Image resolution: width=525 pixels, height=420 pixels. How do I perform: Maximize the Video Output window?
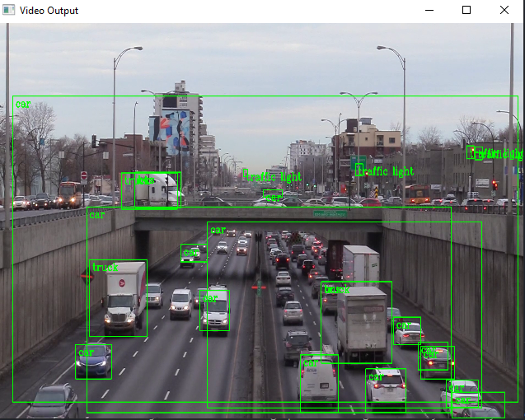[466, 11]
